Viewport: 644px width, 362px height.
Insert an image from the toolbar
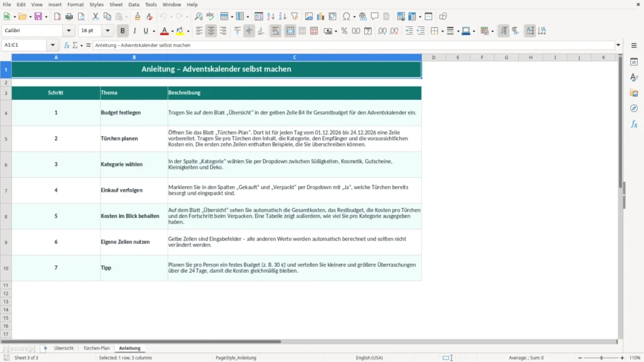point(308,16)
